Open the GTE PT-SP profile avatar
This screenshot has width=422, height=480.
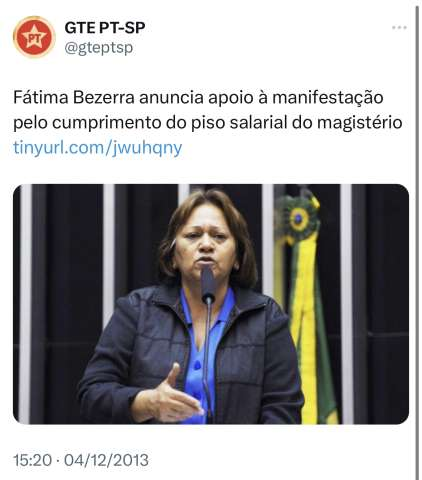34,37
